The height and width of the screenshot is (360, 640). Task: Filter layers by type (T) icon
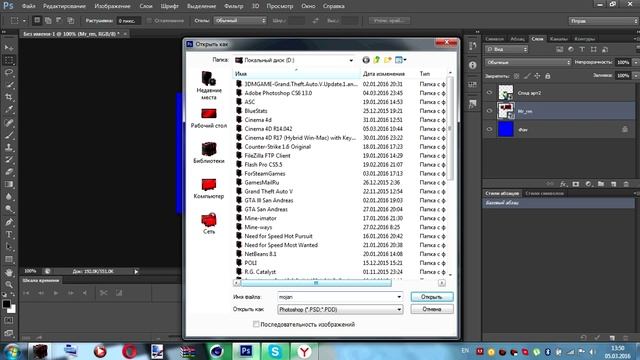click(582, 49)
